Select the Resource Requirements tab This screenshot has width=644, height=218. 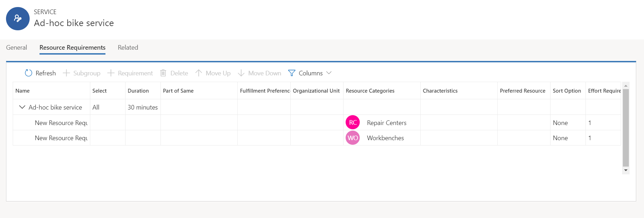point(72,48)
